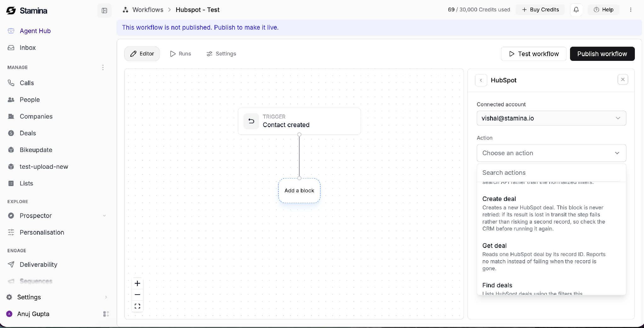Close the HubSpot side panel

pyautogui.click(x=623, y=79)
